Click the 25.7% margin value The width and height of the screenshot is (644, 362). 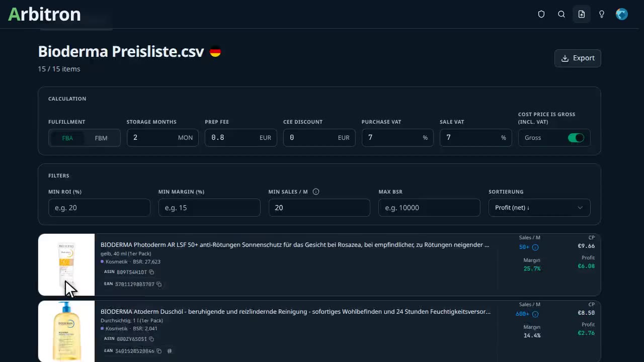532,268
